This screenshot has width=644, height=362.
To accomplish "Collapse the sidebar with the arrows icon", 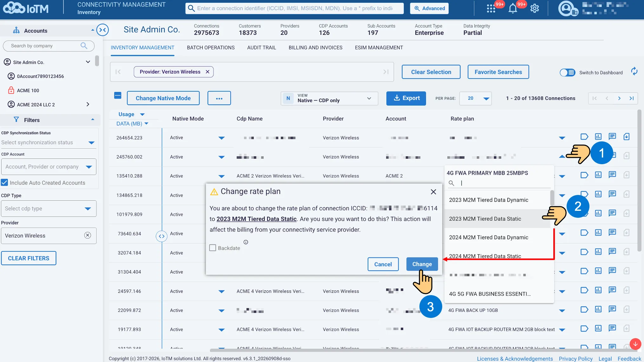I will [x=102, y=30].
